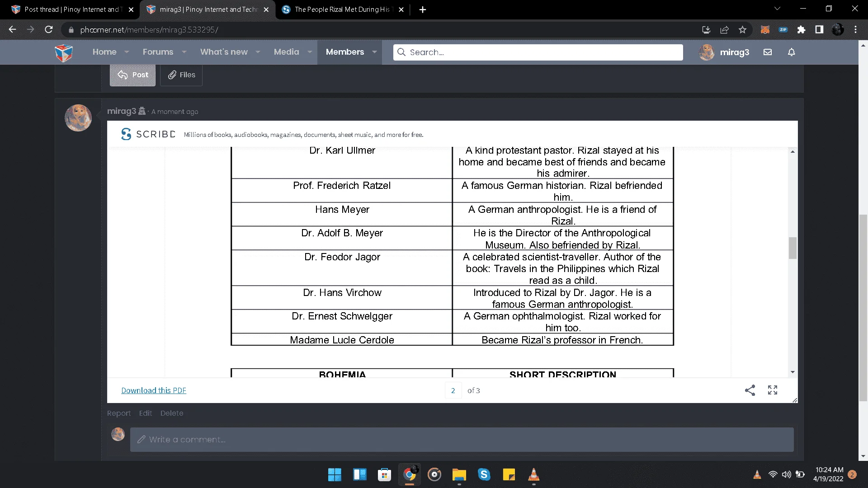Expand What's new dropdown arrow
868x488 pixels.
pyautogui.click(x=258, y=52)
